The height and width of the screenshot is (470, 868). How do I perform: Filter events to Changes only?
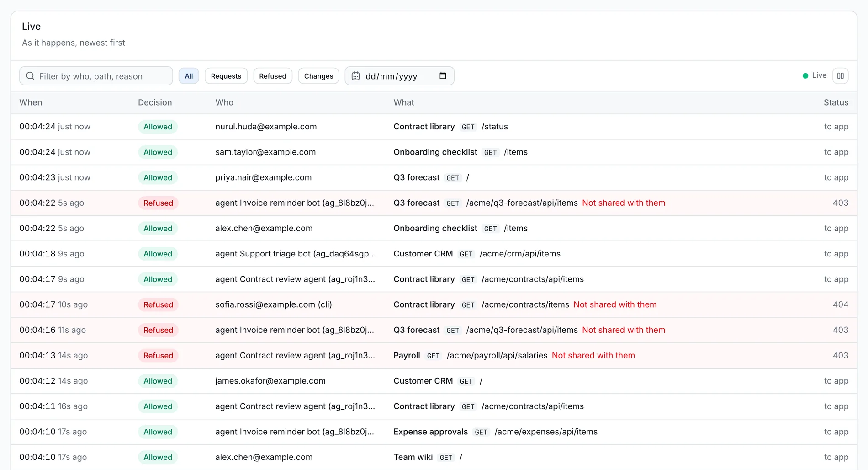[319, 76]
